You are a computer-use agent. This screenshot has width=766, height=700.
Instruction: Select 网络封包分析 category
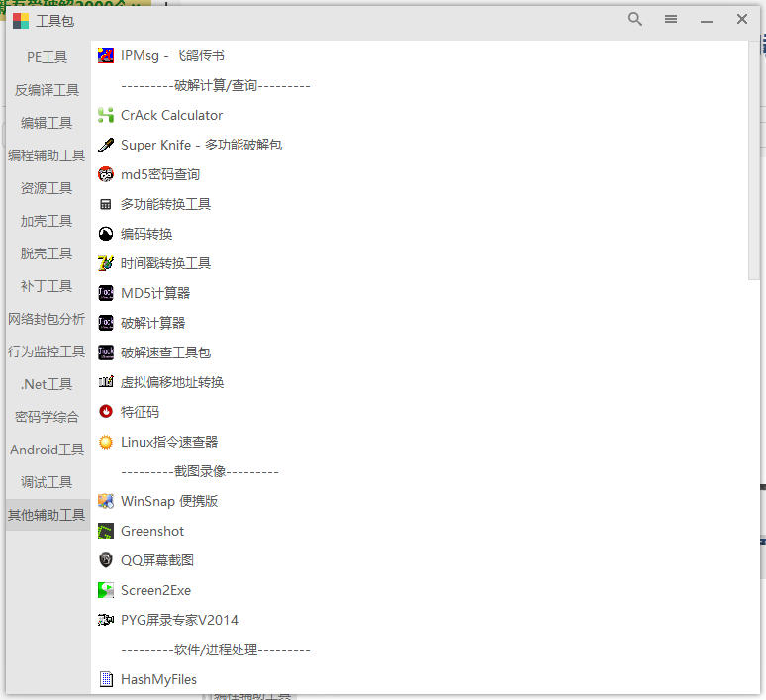(47, 319)
